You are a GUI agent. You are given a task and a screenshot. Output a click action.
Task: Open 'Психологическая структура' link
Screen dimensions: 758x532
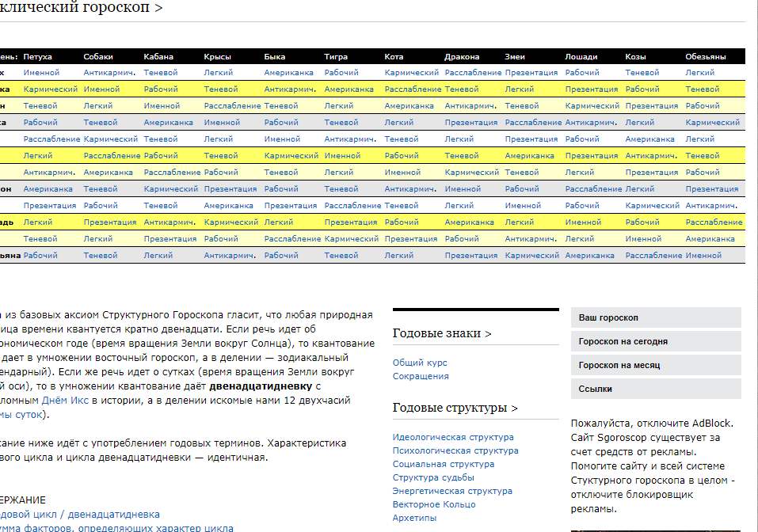(x=455, y=450)
